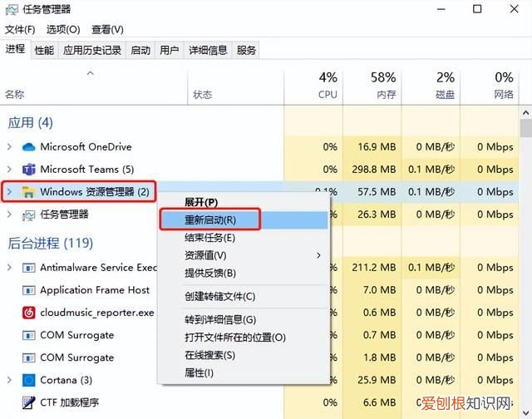Image resolution: width=532 pixels, height=419 pixels.
Task: Click the cloudmusic_reporter.exe red icon
Action: coord(28,313)
